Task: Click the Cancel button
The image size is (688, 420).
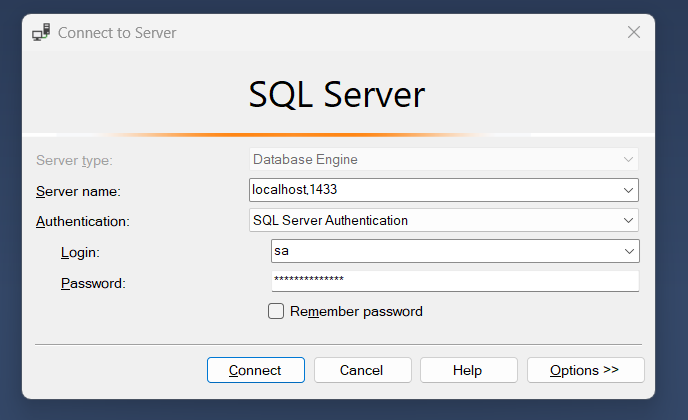Action: click(x=362, y=370)
